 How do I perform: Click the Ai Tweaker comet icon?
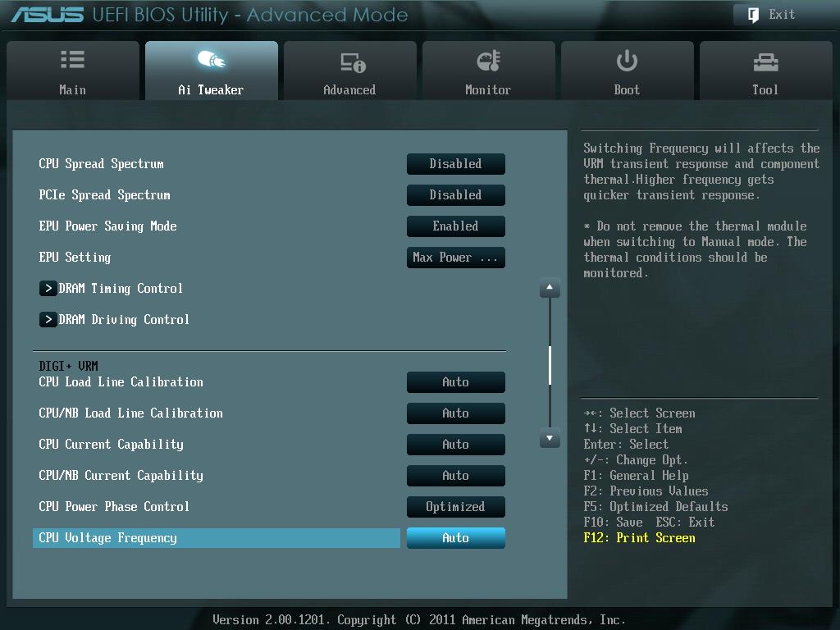211,59
